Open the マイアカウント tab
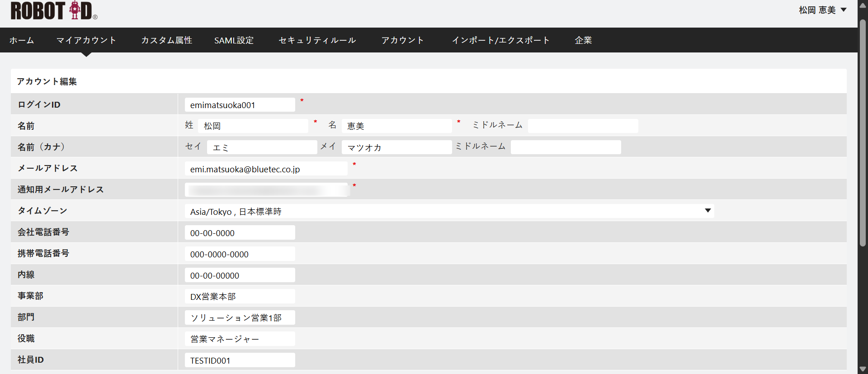 [x=86, y=40]
